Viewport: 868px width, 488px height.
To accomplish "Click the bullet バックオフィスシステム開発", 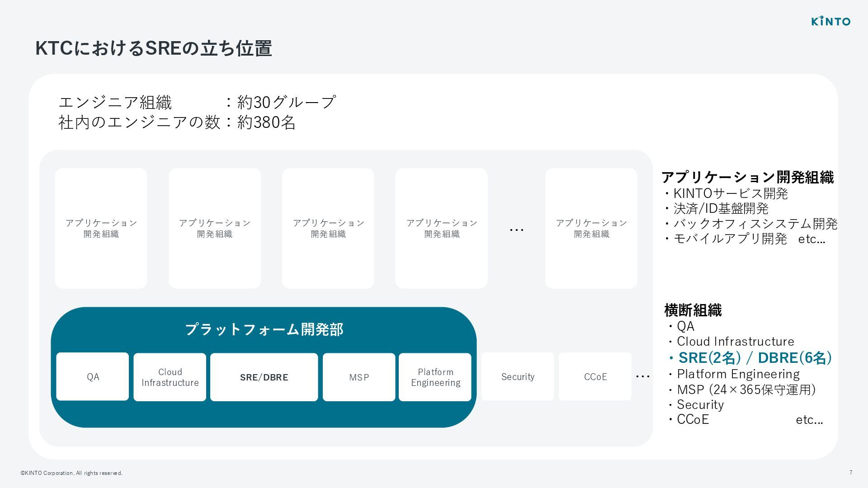I will (750, 224).
